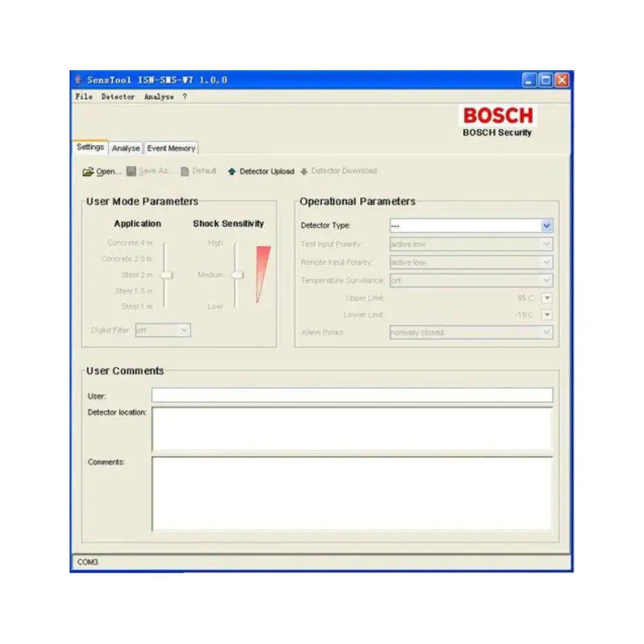
Task: Click the Open folder icon
Action: point(88,172)
